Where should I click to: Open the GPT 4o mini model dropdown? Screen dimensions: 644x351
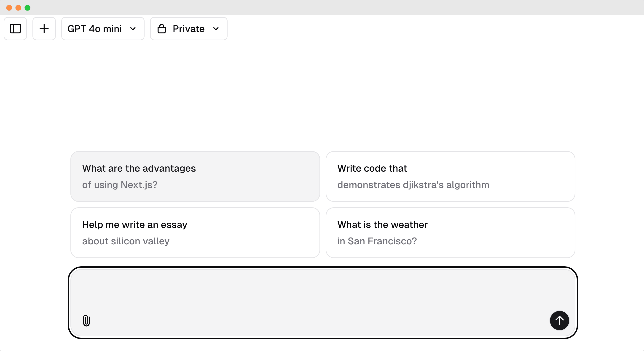103,29
